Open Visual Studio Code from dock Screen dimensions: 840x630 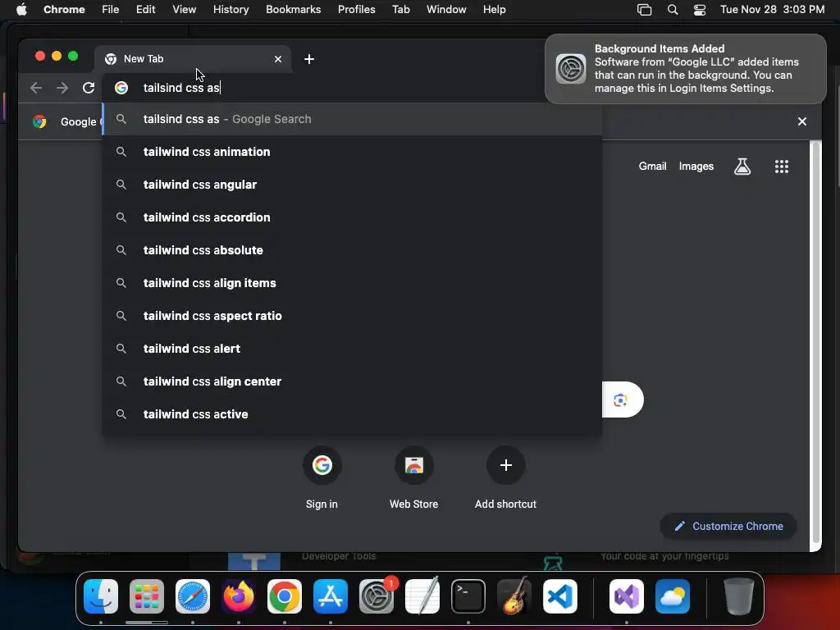559,596
